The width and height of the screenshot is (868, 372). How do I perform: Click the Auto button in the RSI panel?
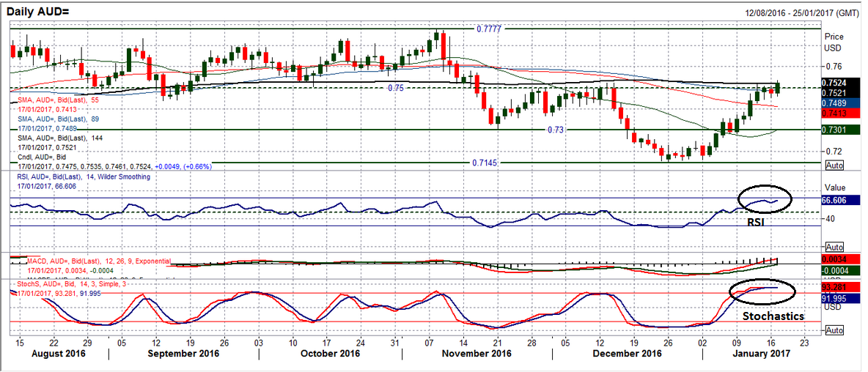coord(835,247)
